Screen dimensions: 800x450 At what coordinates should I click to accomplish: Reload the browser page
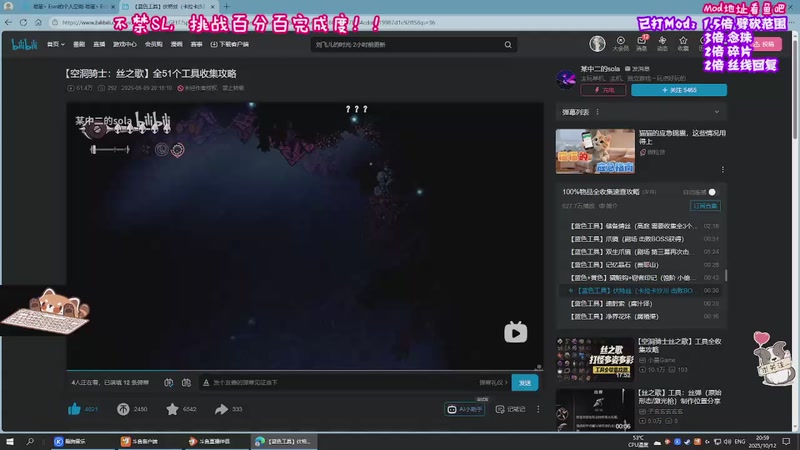[23, 22]
